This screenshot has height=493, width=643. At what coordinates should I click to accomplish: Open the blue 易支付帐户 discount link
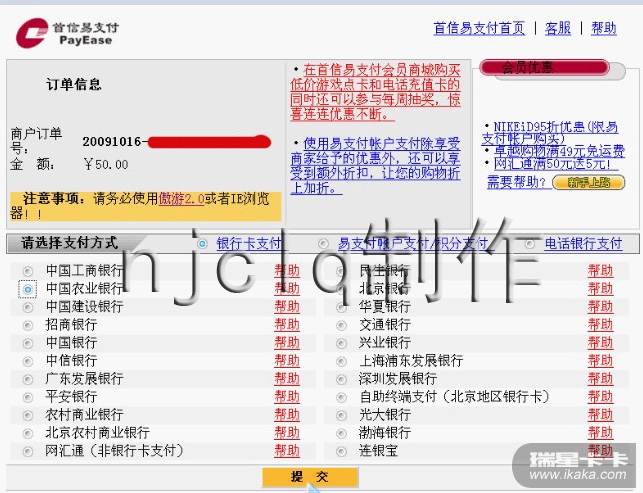375,166
